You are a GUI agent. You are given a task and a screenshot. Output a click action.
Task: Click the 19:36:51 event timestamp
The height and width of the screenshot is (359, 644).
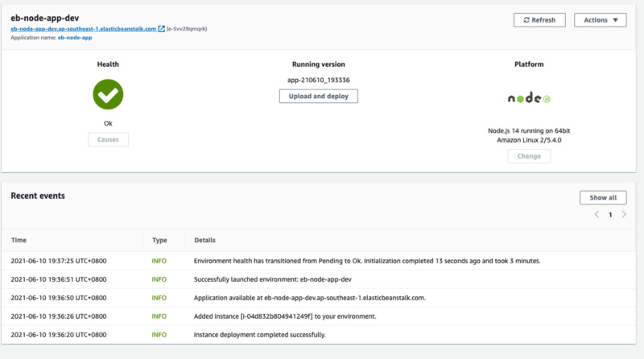[58, 279]
